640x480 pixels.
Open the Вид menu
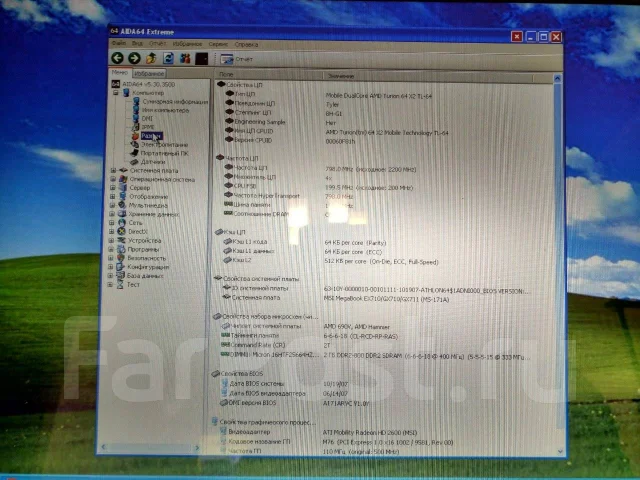pos(137,43)
